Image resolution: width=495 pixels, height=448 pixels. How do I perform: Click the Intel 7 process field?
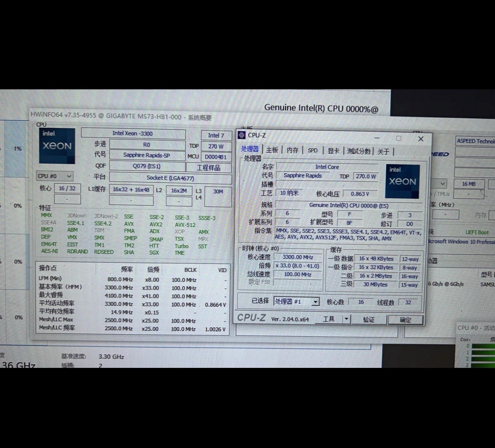pos(216,135)
